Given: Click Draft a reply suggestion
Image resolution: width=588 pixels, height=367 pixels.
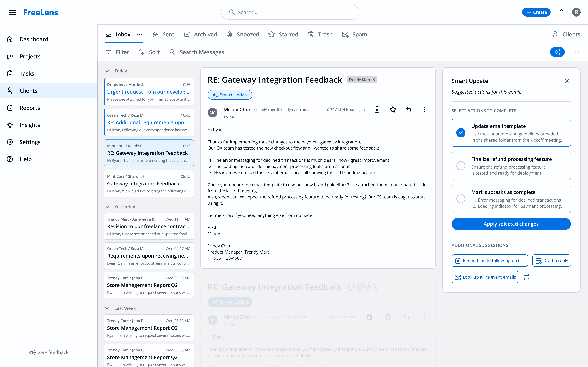Looking at the screenshot, I should [x=551, y=260].
